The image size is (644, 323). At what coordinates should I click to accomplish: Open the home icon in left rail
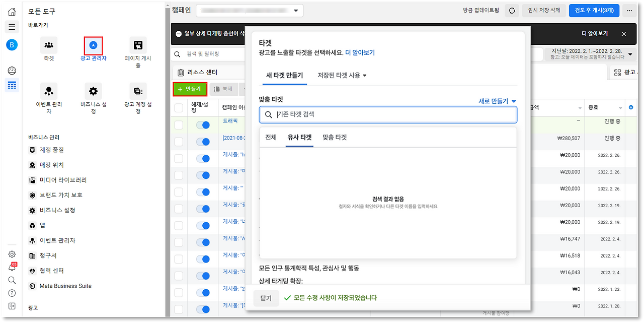[x=12, y=12]
